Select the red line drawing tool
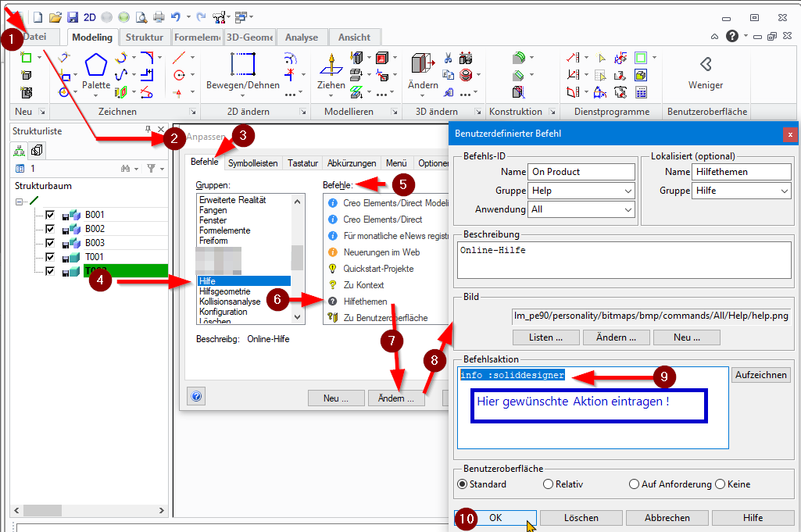The image size is (801, 532). click(x=179, y=58)
